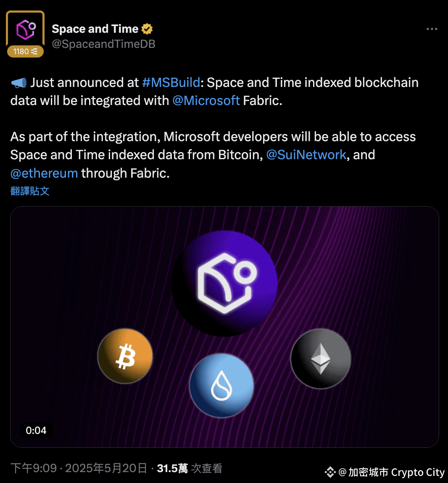Click the 1180 badge on the avatar
This screenshot has width=448, height=483.
click(25, 51)
